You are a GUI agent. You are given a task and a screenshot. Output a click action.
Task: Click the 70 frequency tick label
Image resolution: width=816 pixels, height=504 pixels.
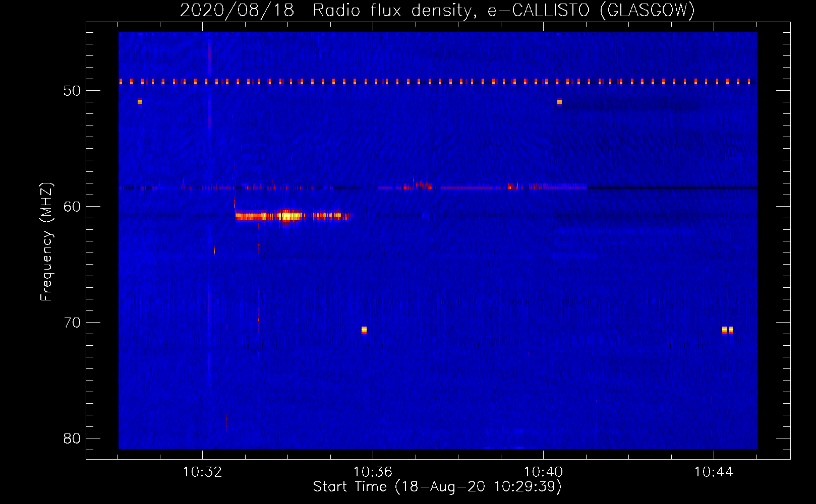point(72,323)
